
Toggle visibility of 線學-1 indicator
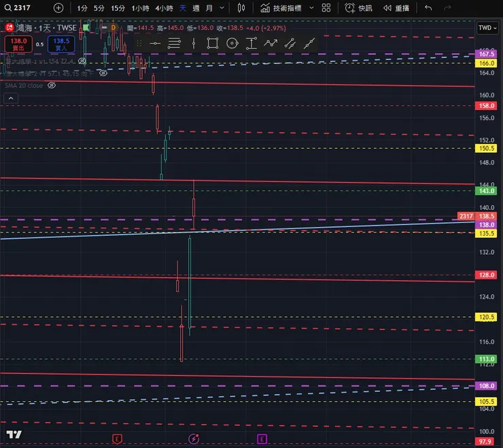[x=82, y=61]
